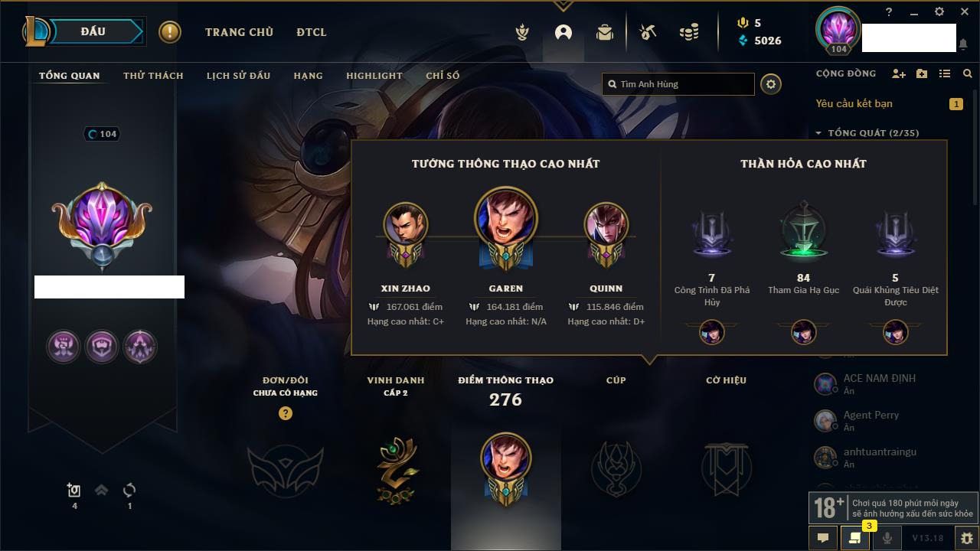Open the Loot chest icon
The height and width of the screenshot is (551, 980).
tap(648, 32)
